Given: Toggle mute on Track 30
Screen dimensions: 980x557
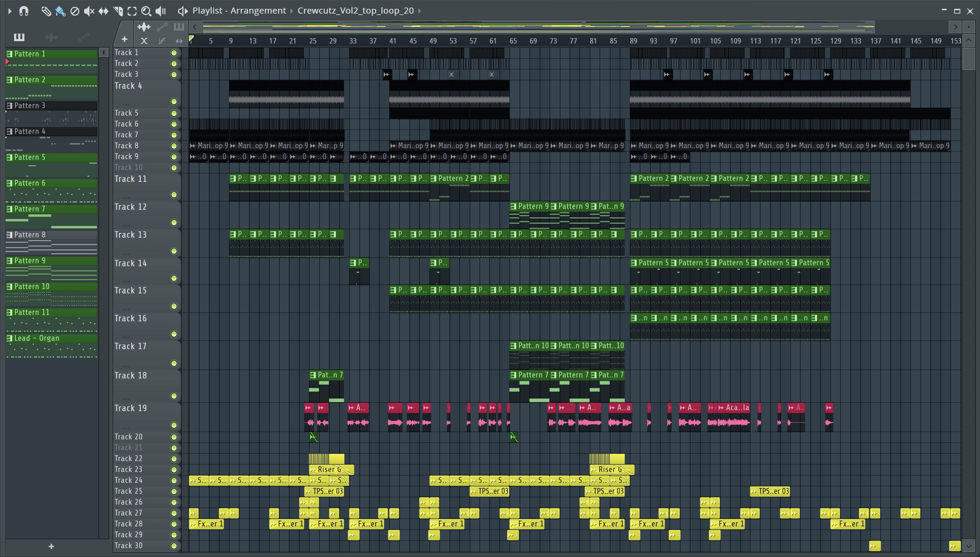Looking at the screenshot, I should [x=174, y=546].
